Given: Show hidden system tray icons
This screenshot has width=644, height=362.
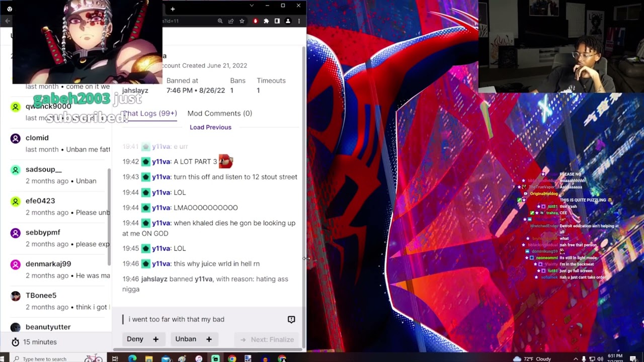Looking at the screenshot, I should [576, 359].
